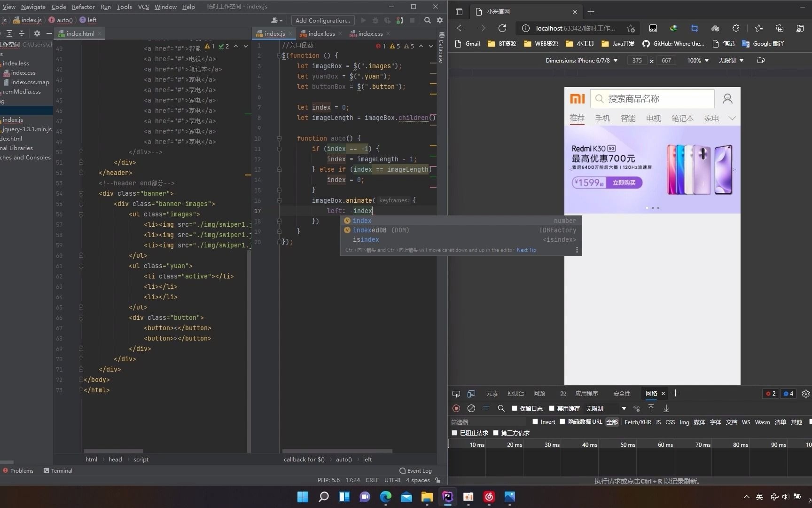Select the Fetch/XHR filter
This screenshot has height=508, width=812.
coord(638,422)
